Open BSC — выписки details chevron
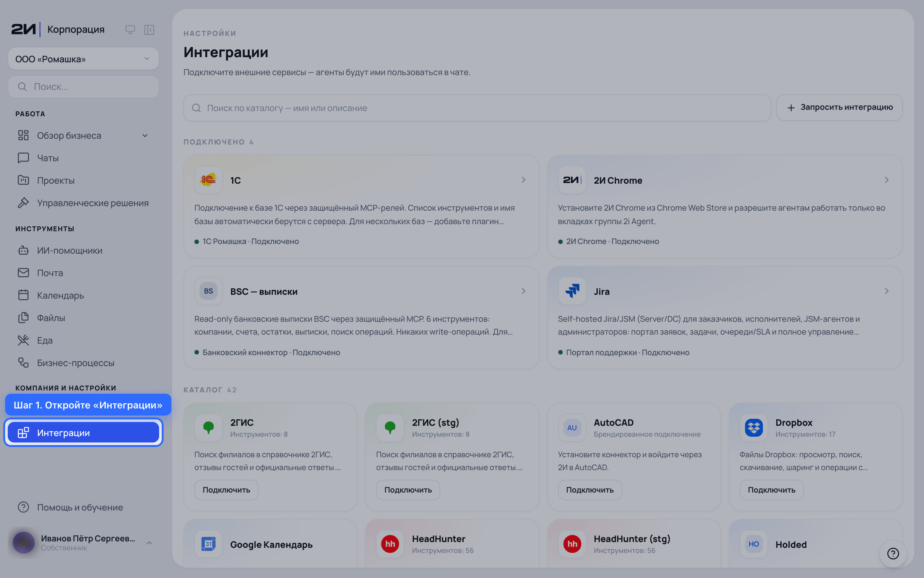This screenshot has height=578, width=924. tap(524, 291)
